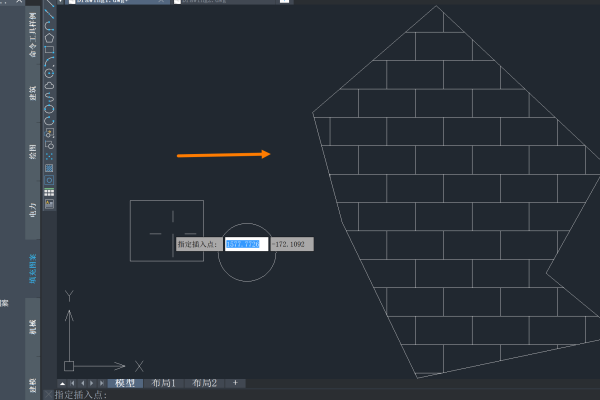Select the 模型 model tab
The width and height of the screenshot is (600, 400).
point(125,383)
